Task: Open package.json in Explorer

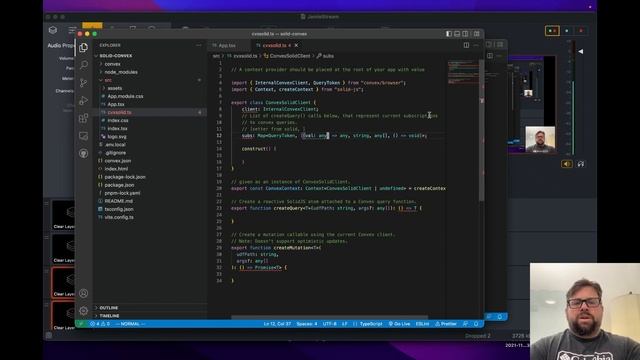Action: (x=119, y=185)
